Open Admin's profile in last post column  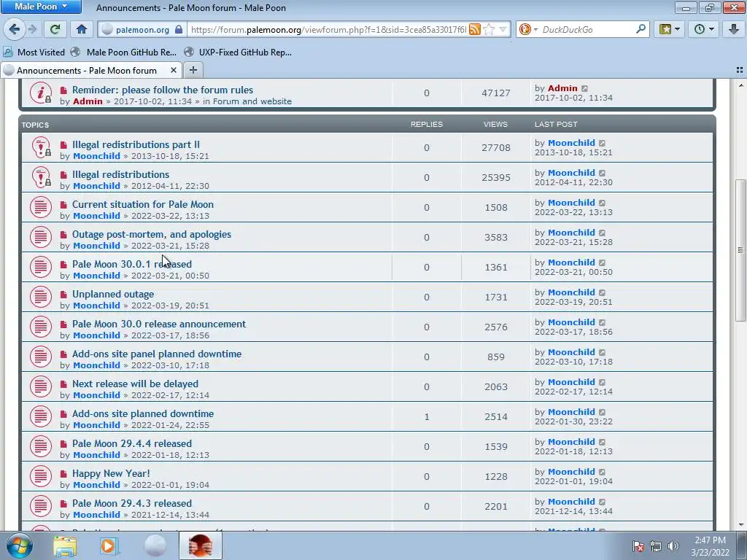[x=562, y=88]
